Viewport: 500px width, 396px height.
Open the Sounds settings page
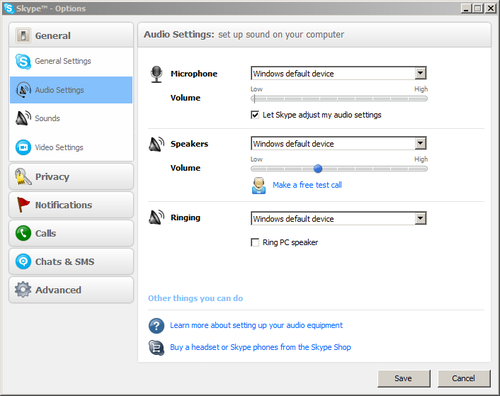(71, 118)
